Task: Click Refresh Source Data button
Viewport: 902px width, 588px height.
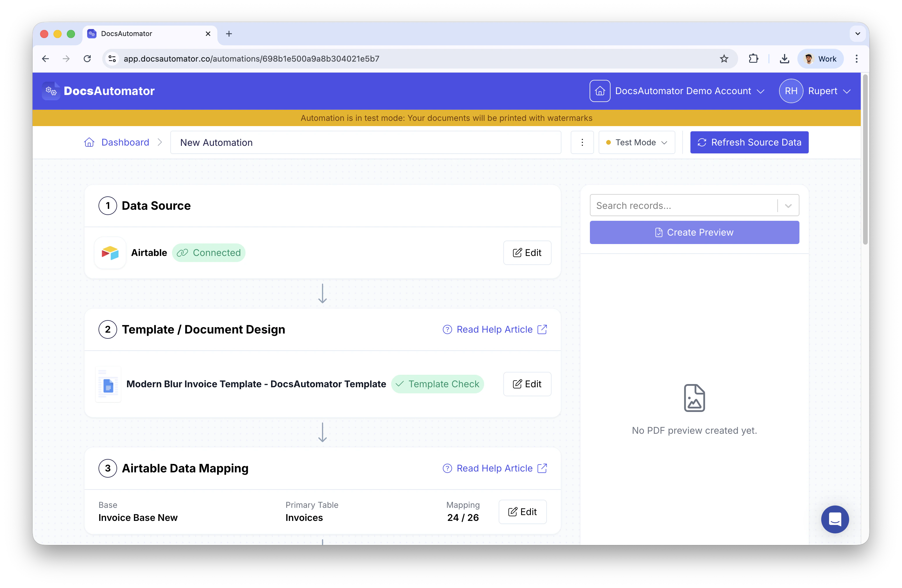Action: click(749, 142)
